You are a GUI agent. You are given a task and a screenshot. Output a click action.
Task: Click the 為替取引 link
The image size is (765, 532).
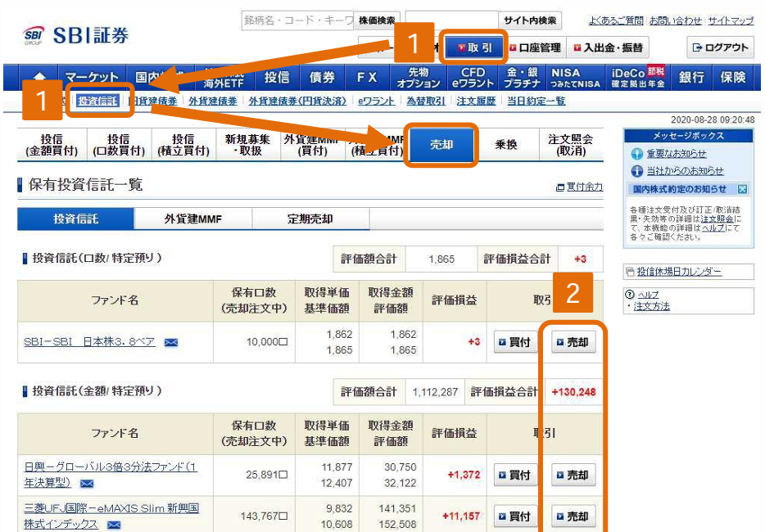(425, 101)
